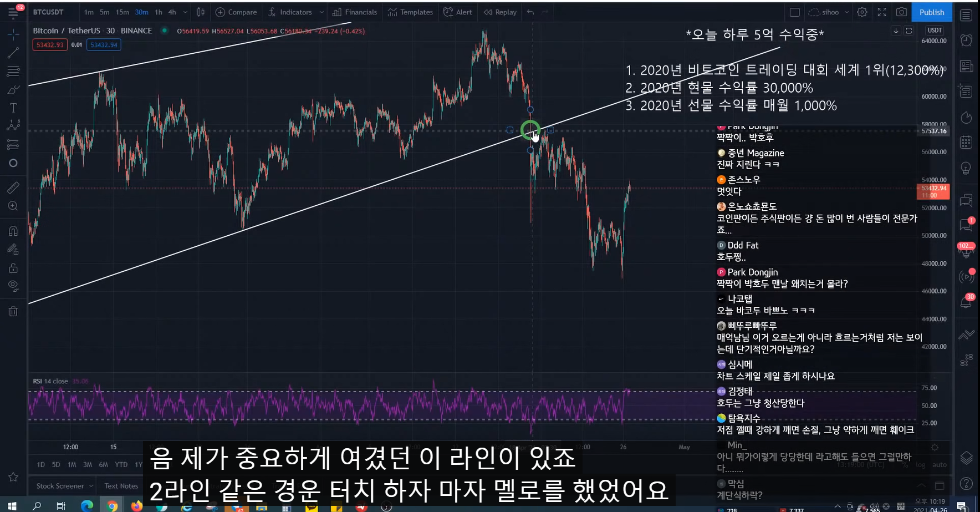980x512 pixels.
Task: Open the watchlist panel icon
Action: [x=966, y=15]
